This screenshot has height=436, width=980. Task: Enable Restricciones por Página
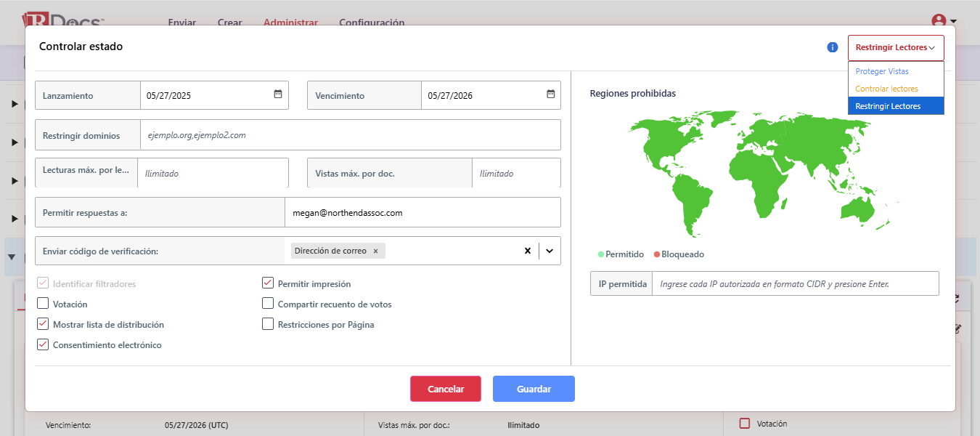268,324
